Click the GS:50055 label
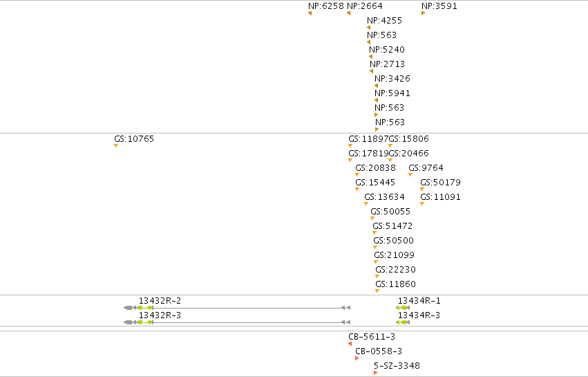 (x=390, y=212)
